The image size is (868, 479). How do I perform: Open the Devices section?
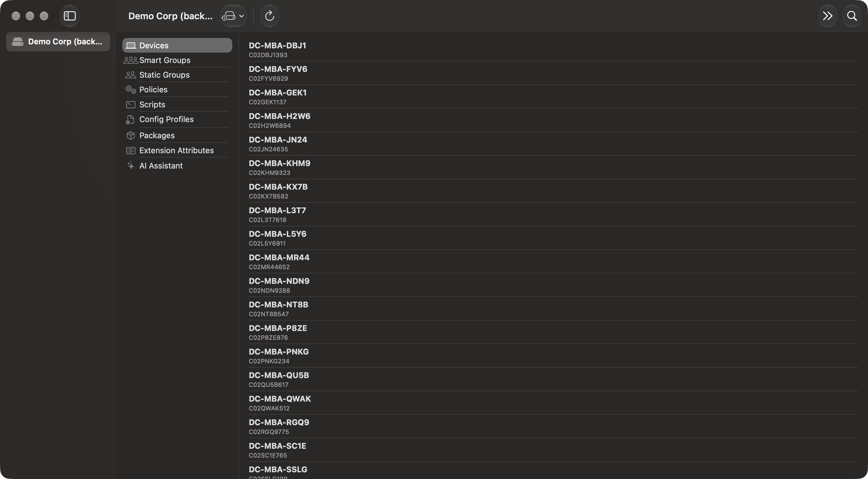tap(177, 45)
